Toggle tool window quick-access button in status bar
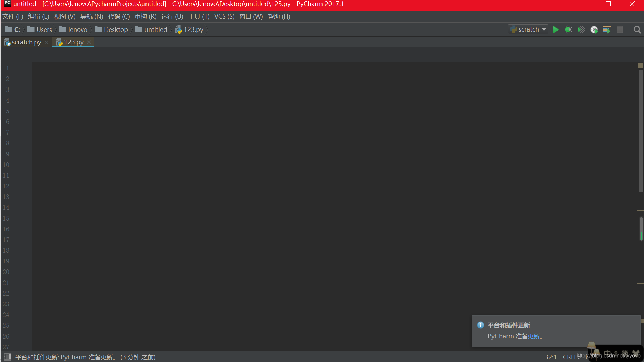 point(7,357)
